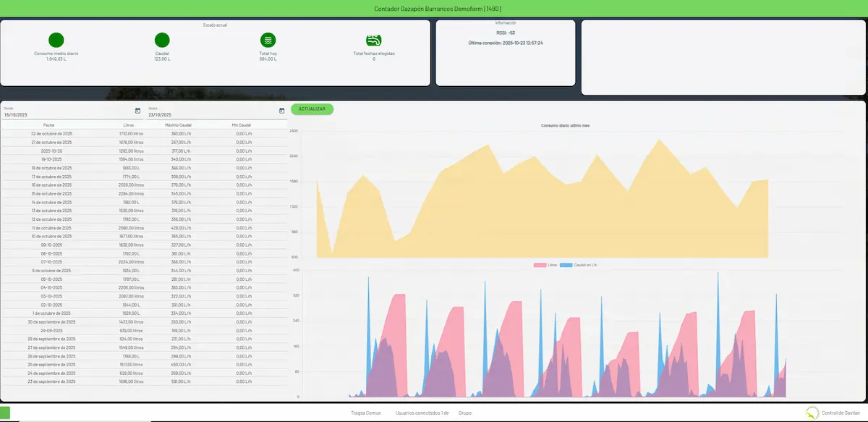Click the Caudal green circle icon
The height and width of the screenshot is (422, 868).
[x=162, y=41]
